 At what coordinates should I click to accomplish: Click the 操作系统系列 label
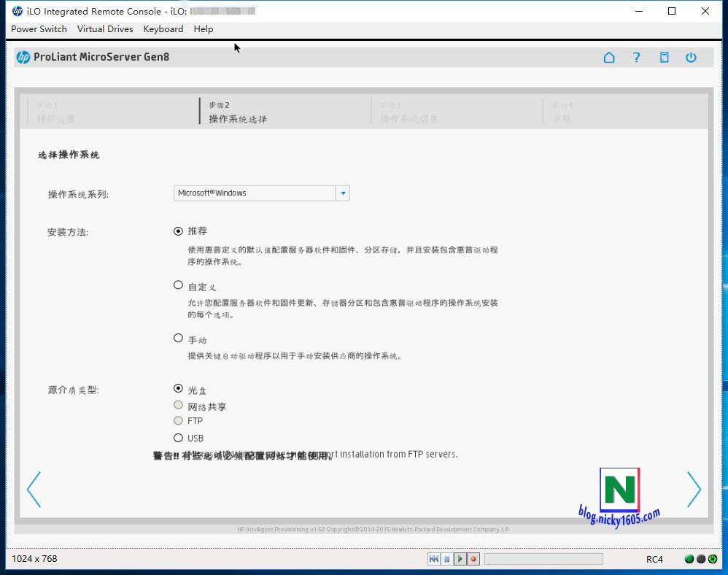[x=78, y=194]
